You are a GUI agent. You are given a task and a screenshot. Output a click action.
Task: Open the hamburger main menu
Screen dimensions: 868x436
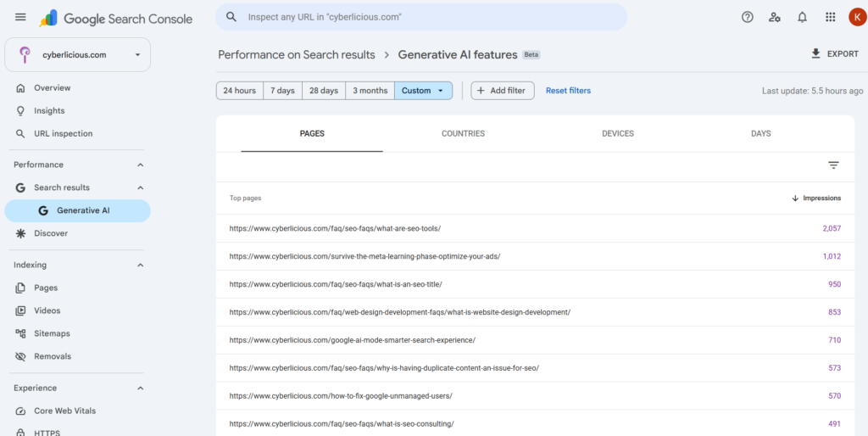pos(20,17)
